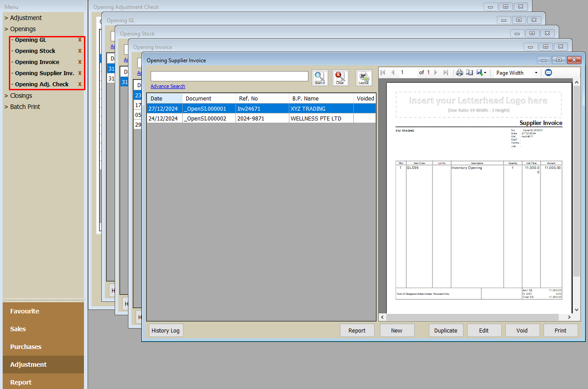The height and width of the screenshot is (389, 588).
Task: Click the email envelope icon
Action: click(548, 72)
